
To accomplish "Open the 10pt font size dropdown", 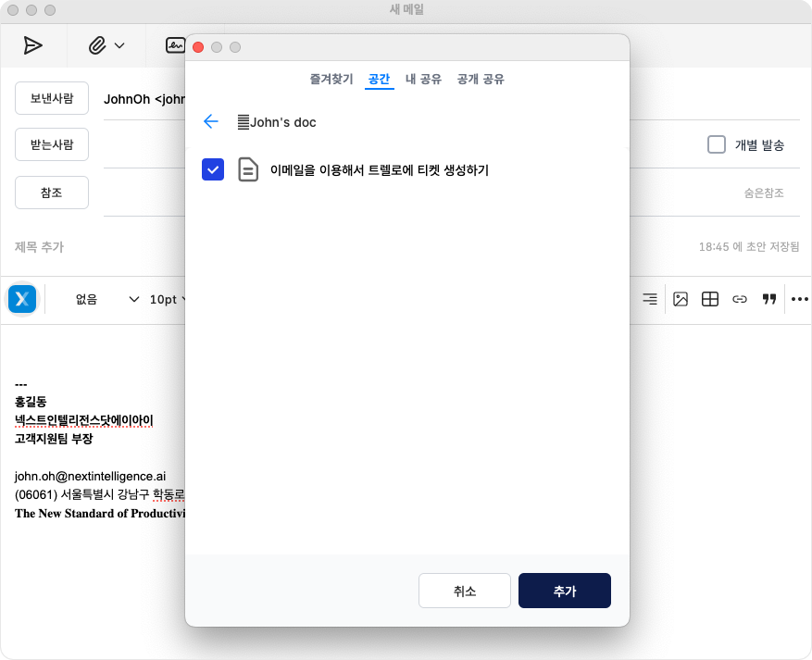I will click(168, 299).
